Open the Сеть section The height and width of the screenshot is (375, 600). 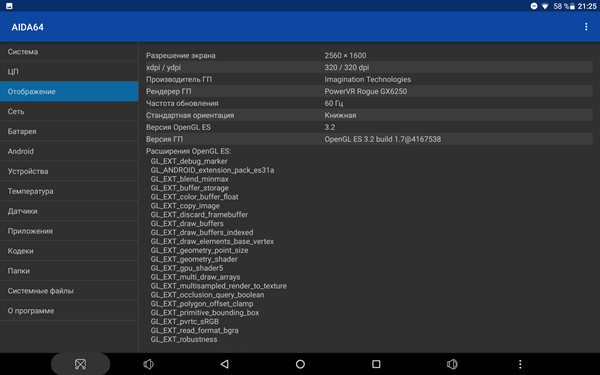tap(69, 111)
